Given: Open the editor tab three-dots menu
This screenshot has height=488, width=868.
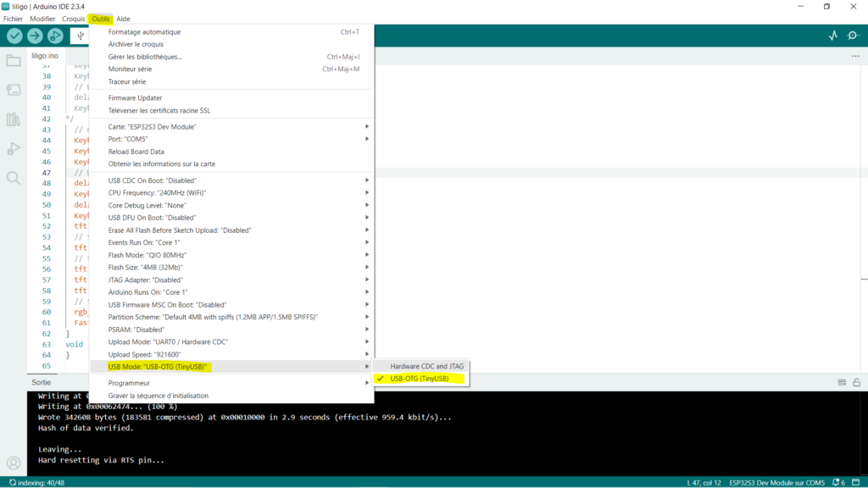Looking at the screenshot, I should (856, 56).
